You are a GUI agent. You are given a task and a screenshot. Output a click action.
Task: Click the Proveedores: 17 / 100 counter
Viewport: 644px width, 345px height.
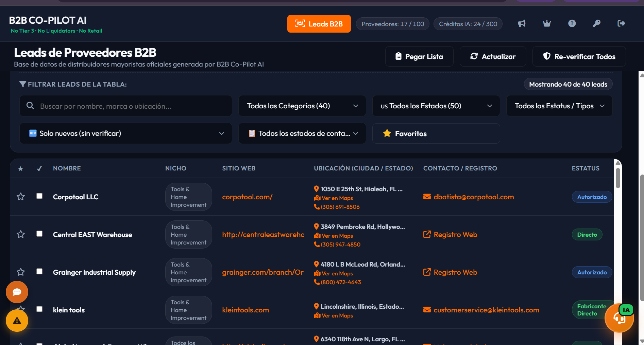coord(393,24)
